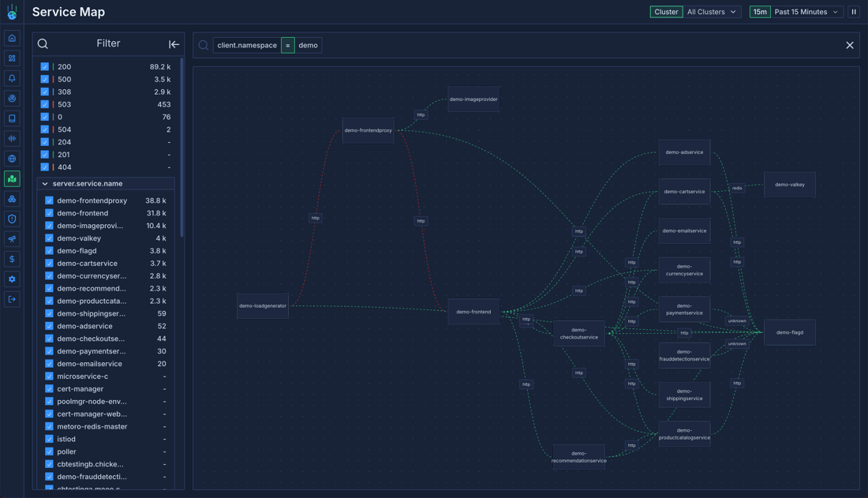Image resolution: width=868 pixels, height=498 pixels.
Task: Open the dollar billing icon in sidebar
Action: (12, 259)
